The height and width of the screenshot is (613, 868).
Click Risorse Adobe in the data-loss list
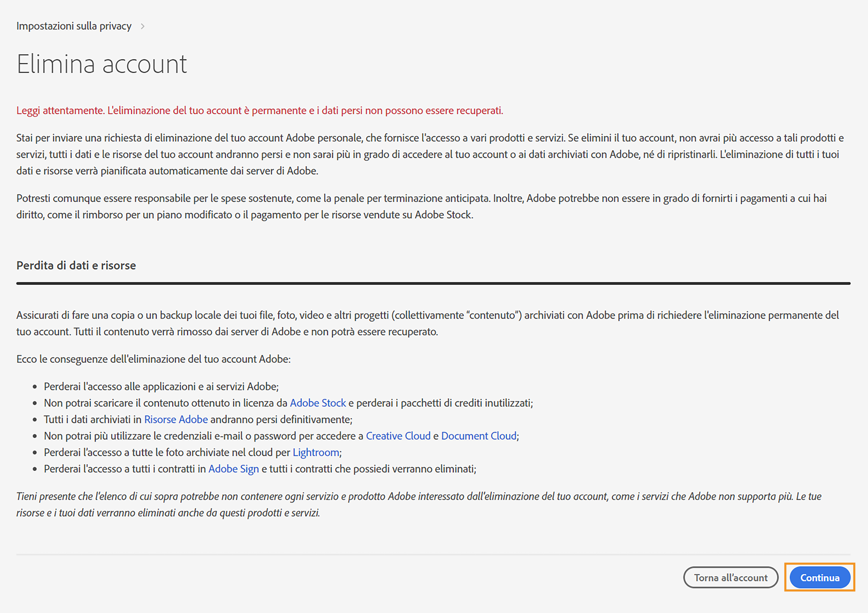[x=176, y=419]
